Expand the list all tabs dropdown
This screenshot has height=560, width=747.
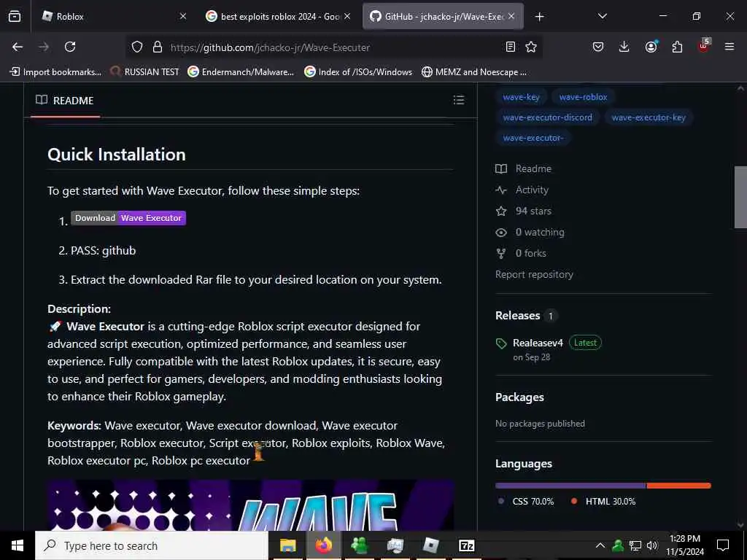click(x=602, y=16)
